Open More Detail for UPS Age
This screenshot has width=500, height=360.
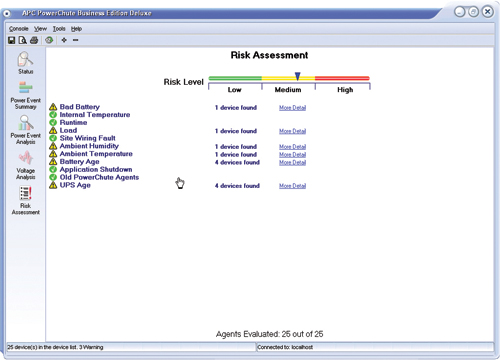292,186
